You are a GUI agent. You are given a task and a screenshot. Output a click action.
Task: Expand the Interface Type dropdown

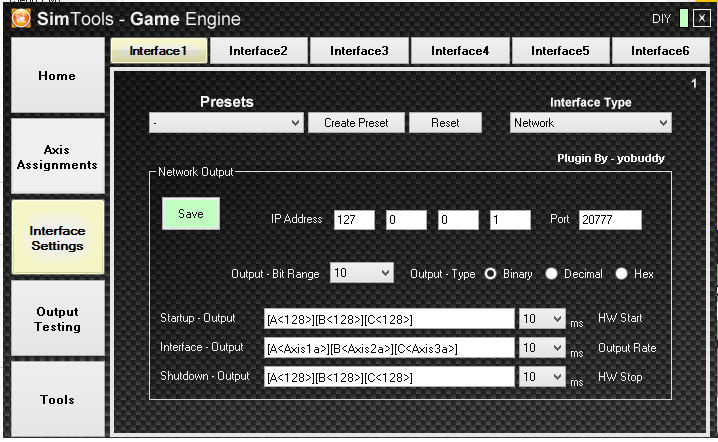(590, 123)
